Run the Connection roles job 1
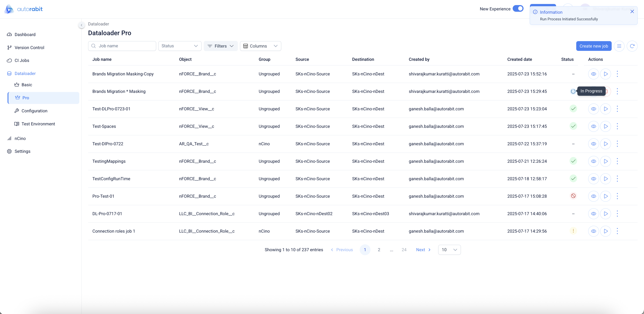 tap(605, 231)
